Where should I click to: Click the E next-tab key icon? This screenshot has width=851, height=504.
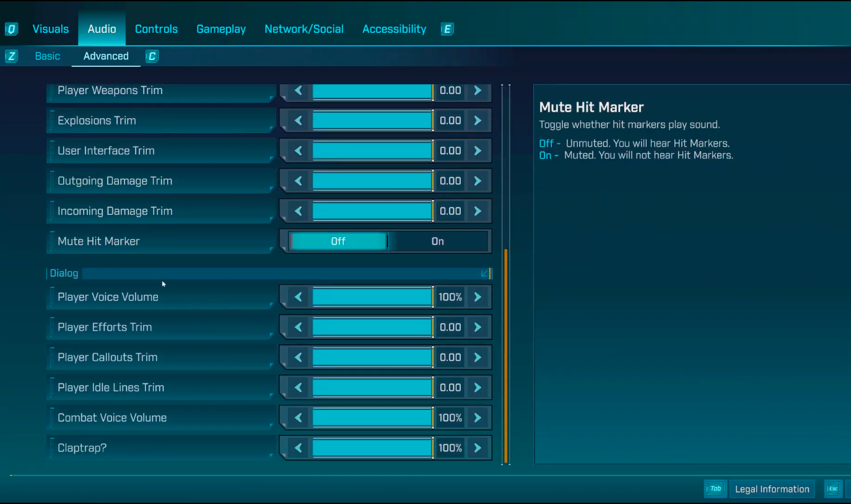[447, 29]
